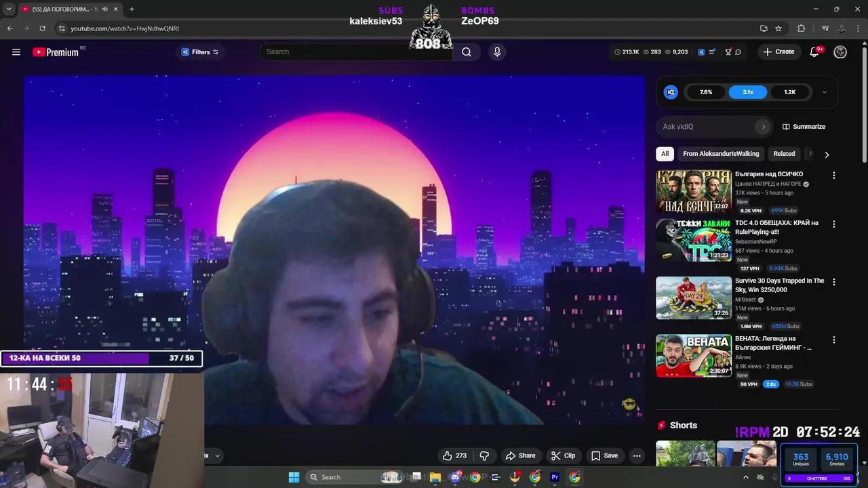Screen dimensions: 868x488
Task: Open TDC 4.0 ОБЕЩАХА video title
Action: point(776,227)
